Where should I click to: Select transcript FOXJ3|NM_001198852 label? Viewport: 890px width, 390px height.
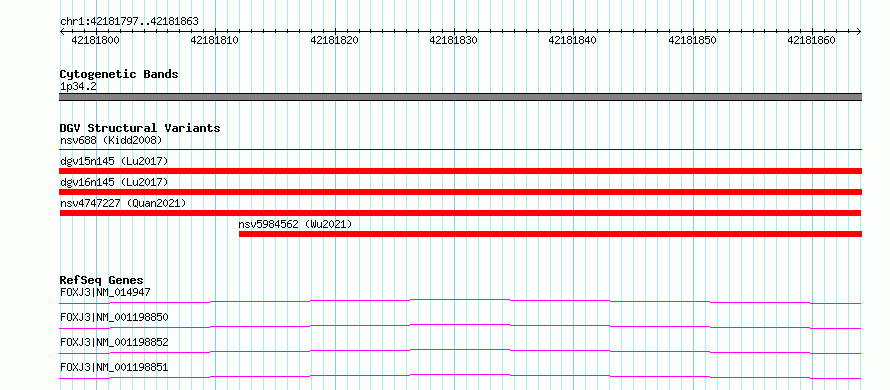coord(114,342)
